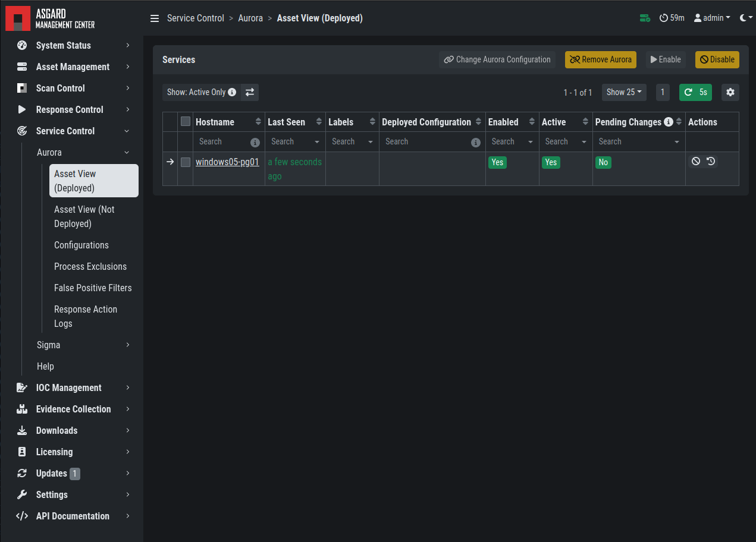
Task: Click page 1 pagination button
Action: [663, 92]
